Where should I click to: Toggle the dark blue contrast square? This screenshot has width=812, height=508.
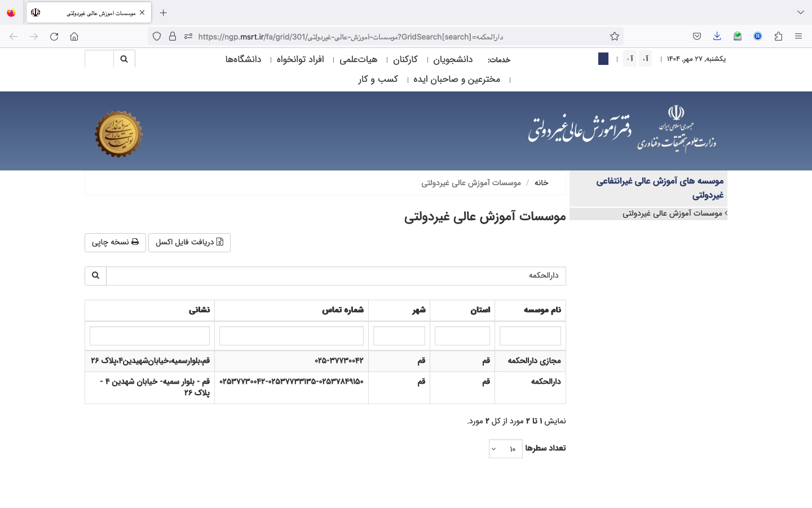[603, 59]
